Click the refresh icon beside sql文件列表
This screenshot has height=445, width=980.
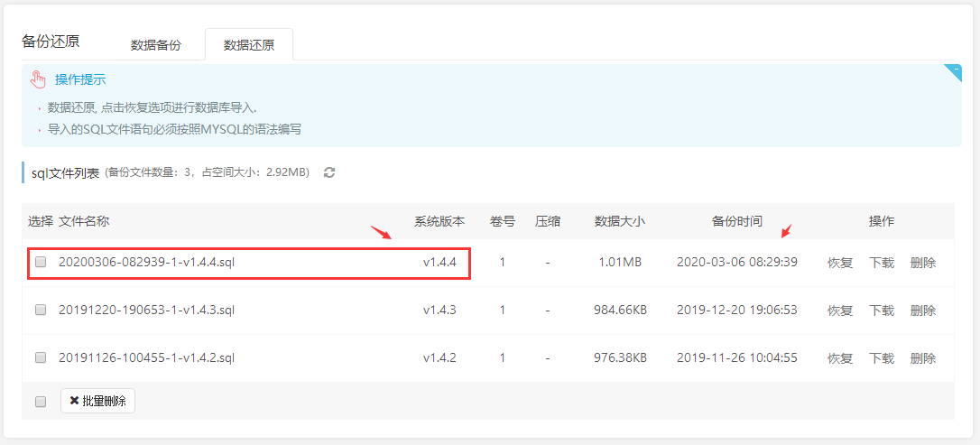[329, 172]
